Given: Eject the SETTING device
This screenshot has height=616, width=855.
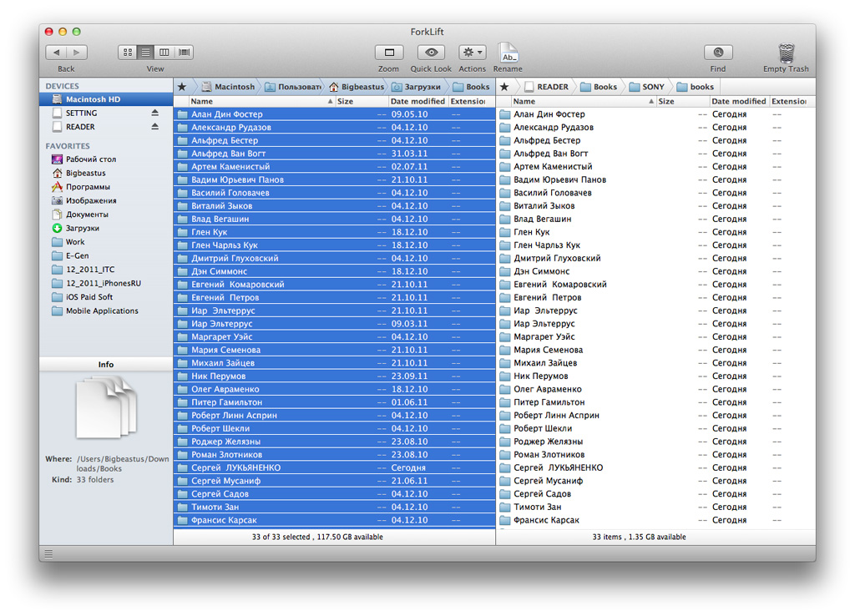Looking at the screenshot, I should 154,113.
